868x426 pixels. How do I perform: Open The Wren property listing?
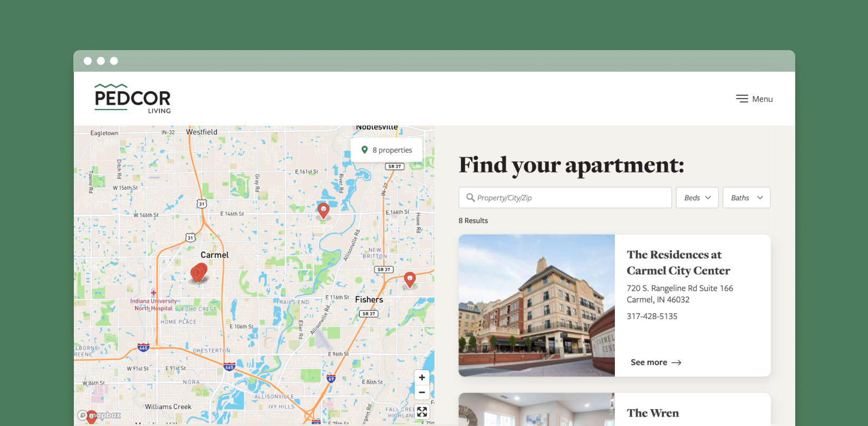(652, 413)
